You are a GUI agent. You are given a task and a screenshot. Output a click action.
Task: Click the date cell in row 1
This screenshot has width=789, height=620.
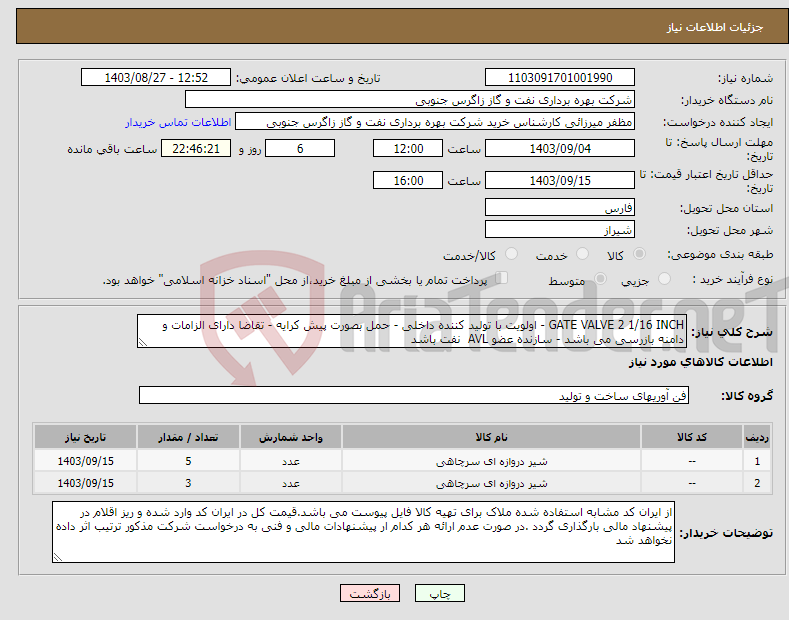click(x=86, y=461)
